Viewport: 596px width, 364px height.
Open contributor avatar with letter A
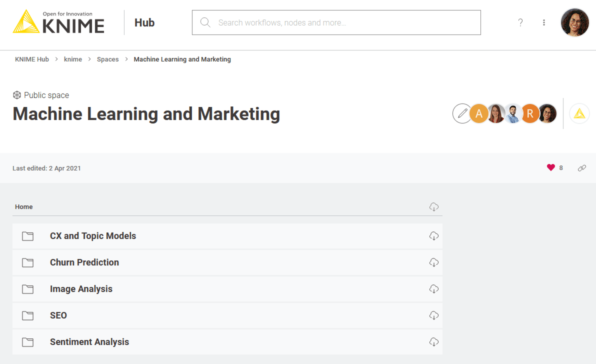tap(479, 114)
